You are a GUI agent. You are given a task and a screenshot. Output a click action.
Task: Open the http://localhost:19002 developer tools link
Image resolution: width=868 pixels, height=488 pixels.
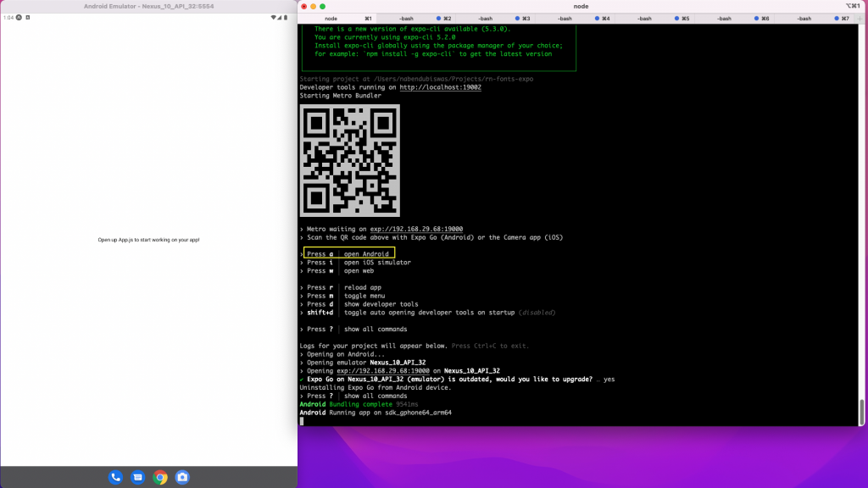pos(440,87)
